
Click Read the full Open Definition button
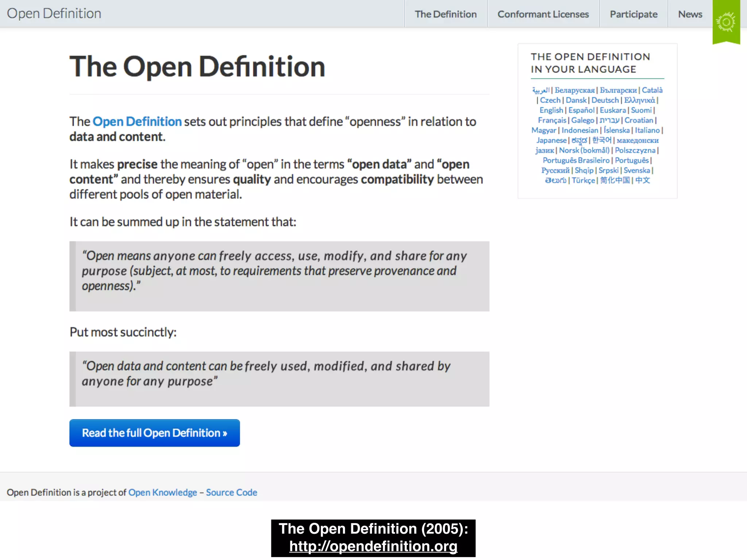tap(155, 433)
